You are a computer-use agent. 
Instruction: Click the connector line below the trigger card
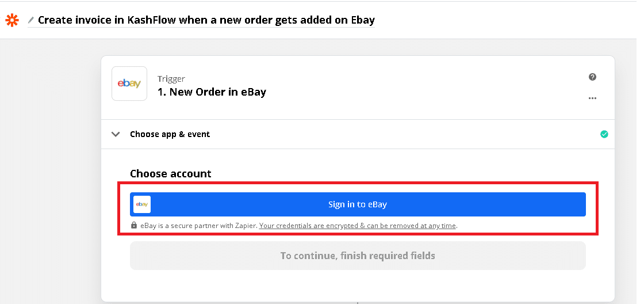[x=357, y=302]
